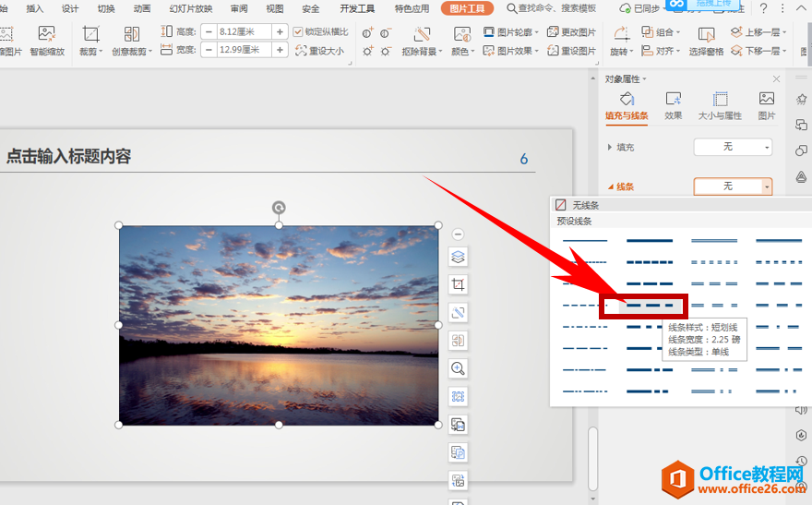The width and height of the screenshot is (812, 505).
Task: Toggle the 锁定纵横比 lock aspect ratio checkbox
Action: tap(298, 31)
